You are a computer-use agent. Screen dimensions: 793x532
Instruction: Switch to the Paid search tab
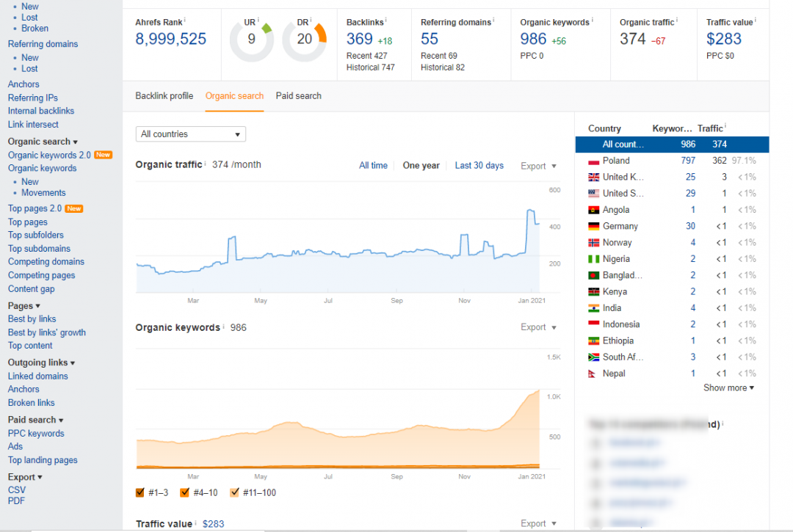pos(298,96)
